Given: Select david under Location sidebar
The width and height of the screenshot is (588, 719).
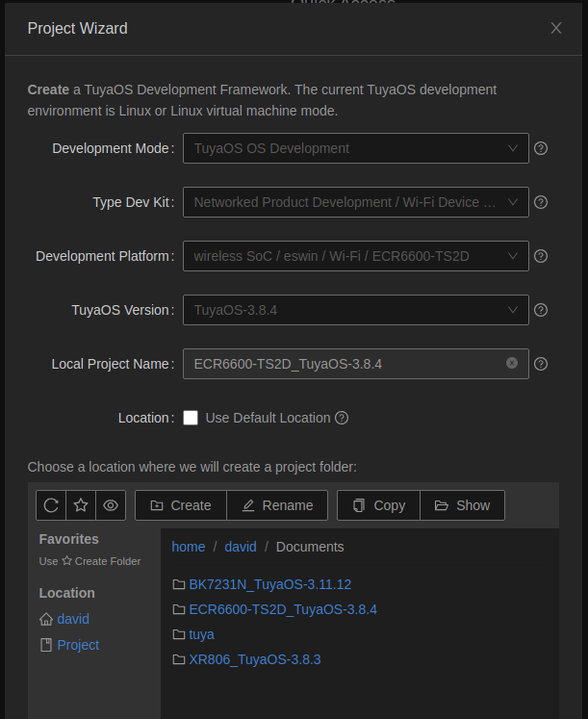Looking at the screenshot, I should point(73,619).
